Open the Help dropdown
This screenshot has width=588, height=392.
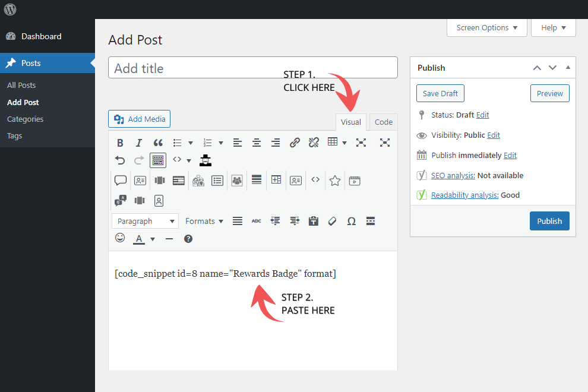[554, 28]
